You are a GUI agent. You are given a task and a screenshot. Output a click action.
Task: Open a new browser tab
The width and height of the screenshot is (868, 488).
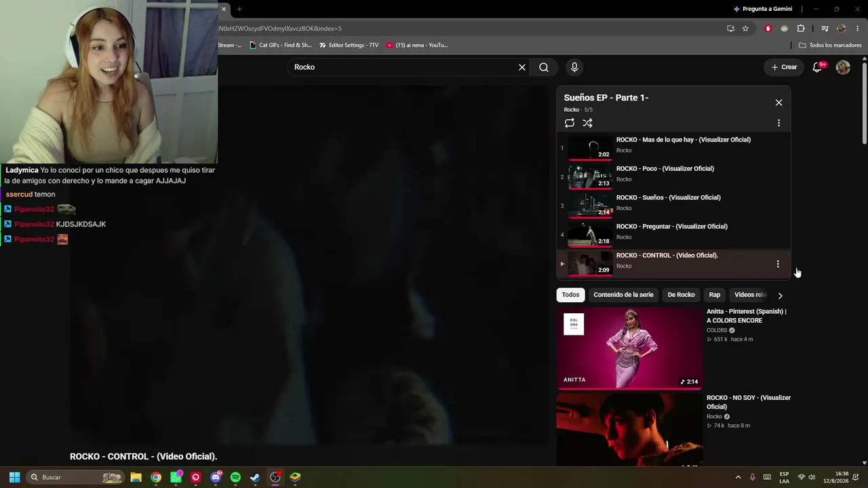(x=239, y=9)
